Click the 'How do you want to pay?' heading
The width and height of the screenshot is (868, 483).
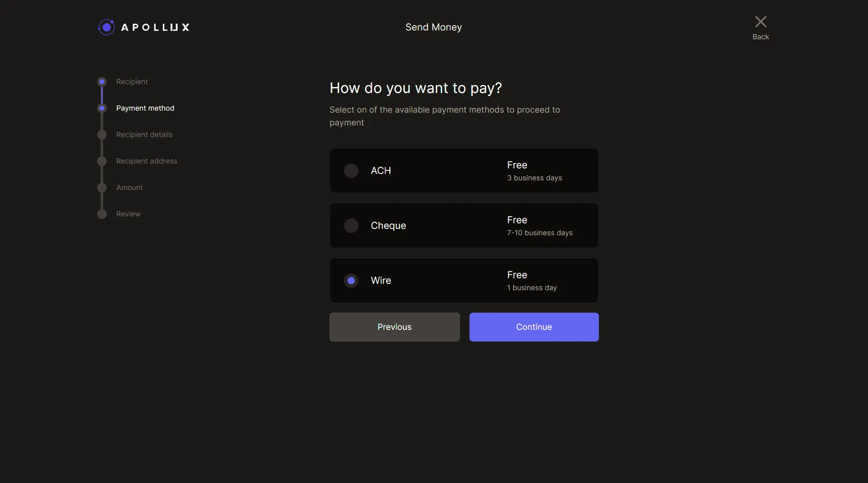tap(416, 88)
